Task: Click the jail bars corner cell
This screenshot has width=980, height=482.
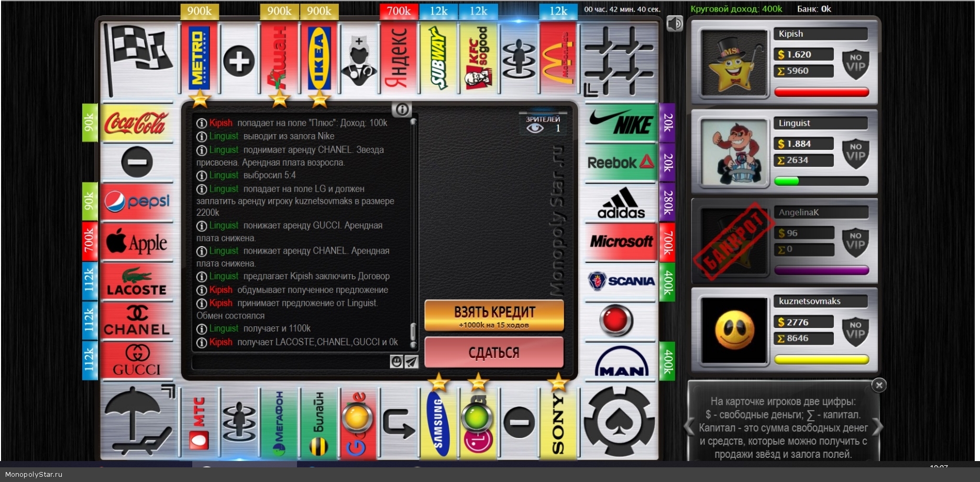Action: tap(619, 61)
